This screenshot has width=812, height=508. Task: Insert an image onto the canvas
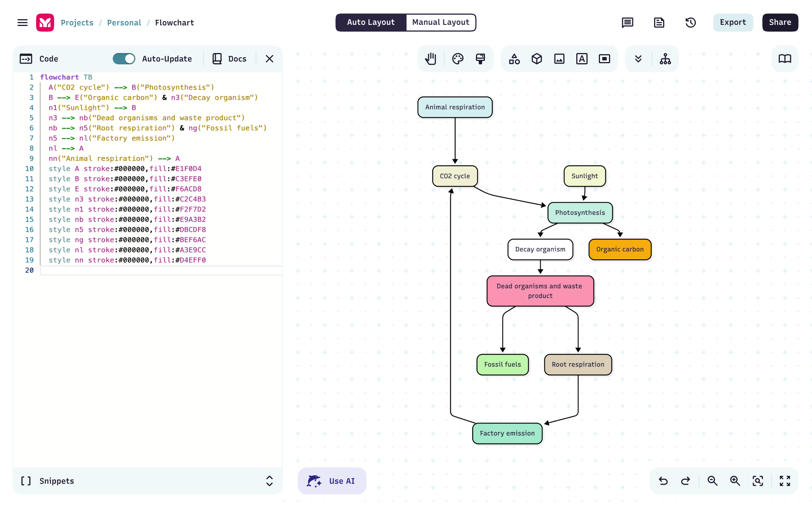tap(559, 59)
